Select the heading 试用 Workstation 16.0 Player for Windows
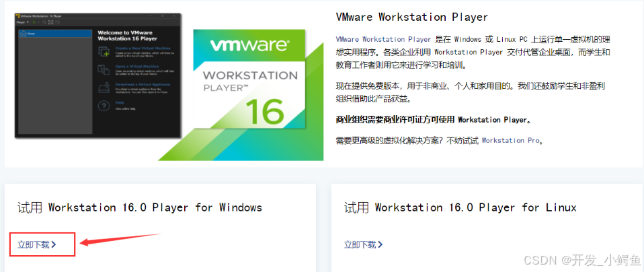 tap(140, 207)
